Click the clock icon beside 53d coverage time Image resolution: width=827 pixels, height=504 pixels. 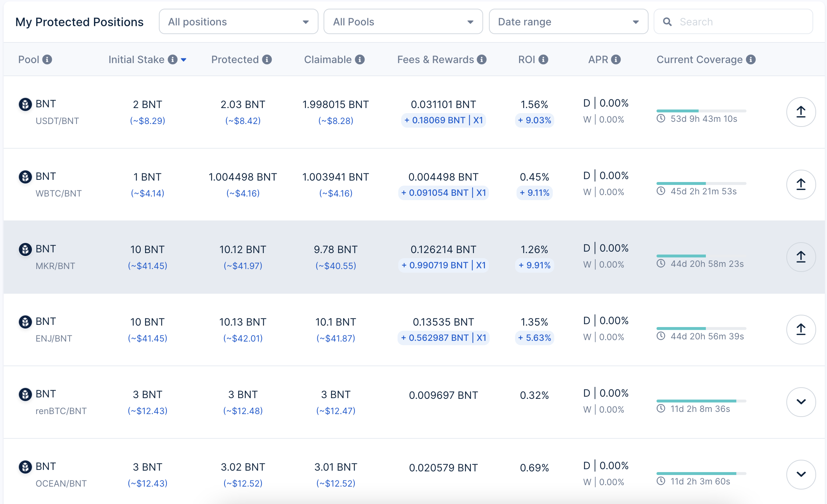point(661,119)
